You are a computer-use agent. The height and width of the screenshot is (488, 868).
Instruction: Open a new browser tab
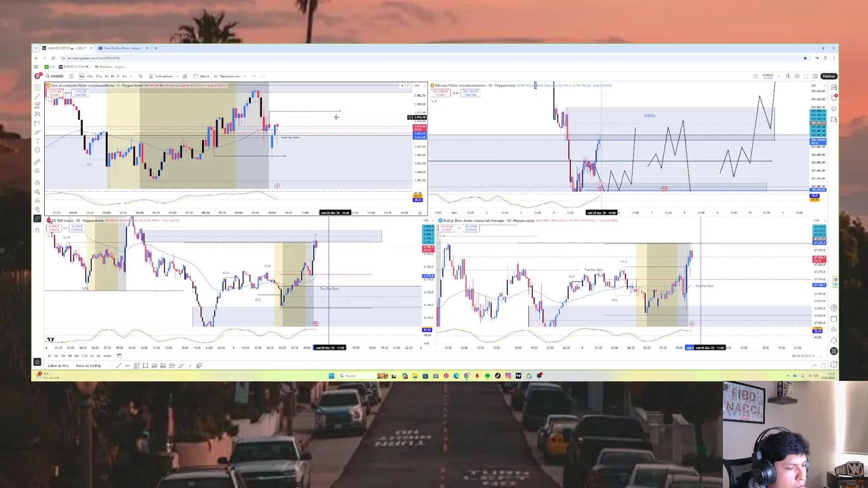point(155,48)
